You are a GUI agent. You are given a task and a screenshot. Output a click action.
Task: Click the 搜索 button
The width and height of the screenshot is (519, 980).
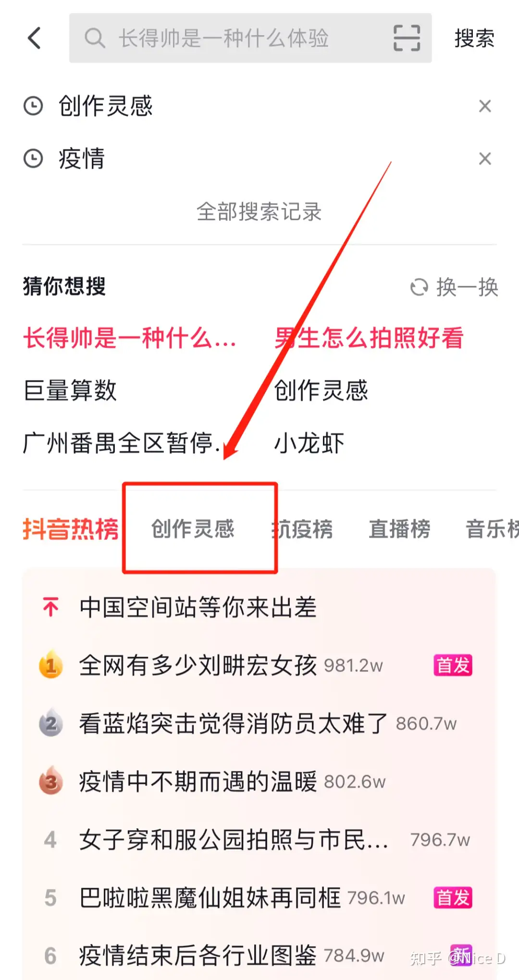point(474,38)
